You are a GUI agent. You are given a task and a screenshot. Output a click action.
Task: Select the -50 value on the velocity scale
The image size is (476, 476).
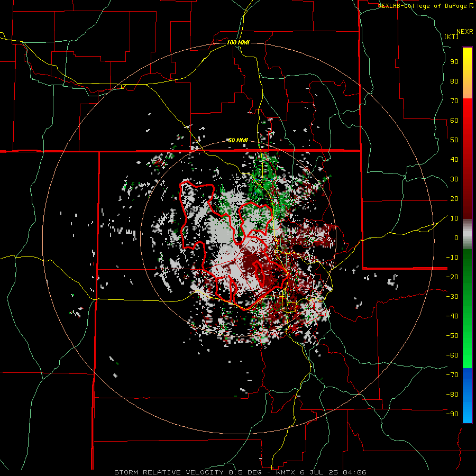click(452, 336)
